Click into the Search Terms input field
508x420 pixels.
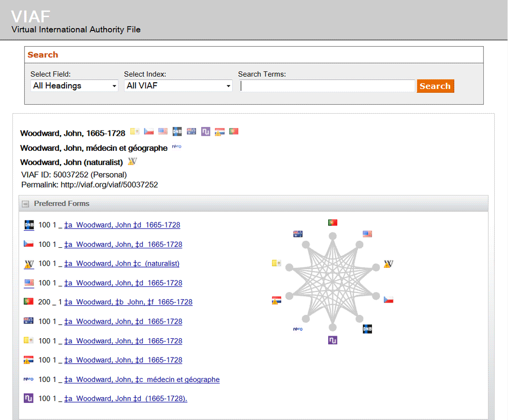click(x=327, y=86)
